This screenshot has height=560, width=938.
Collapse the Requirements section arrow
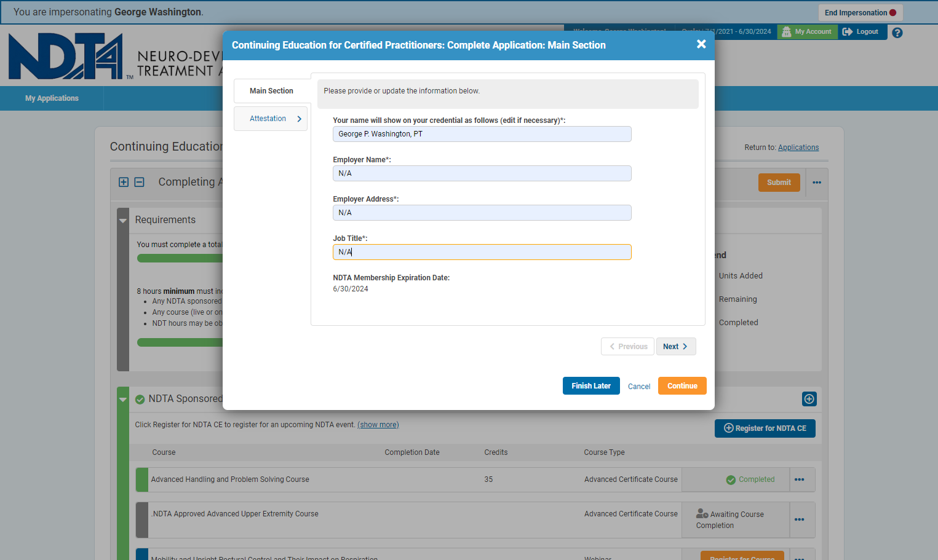123,221
